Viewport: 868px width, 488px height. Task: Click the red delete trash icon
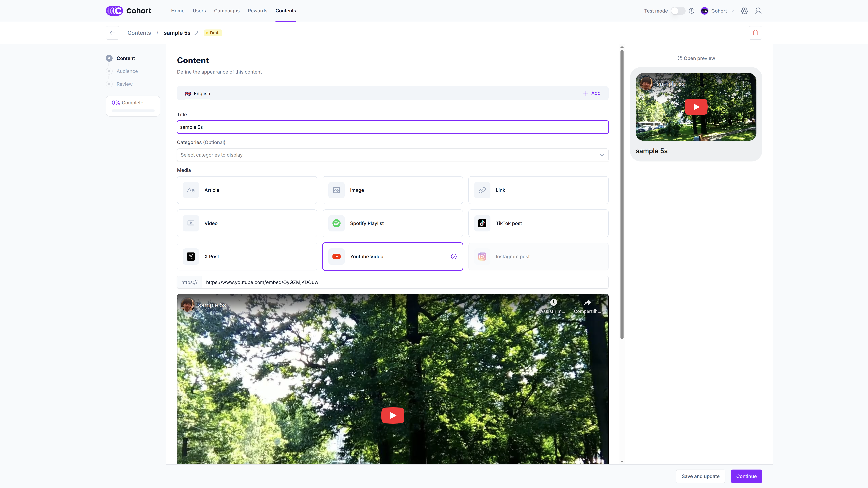click(755, 33)
